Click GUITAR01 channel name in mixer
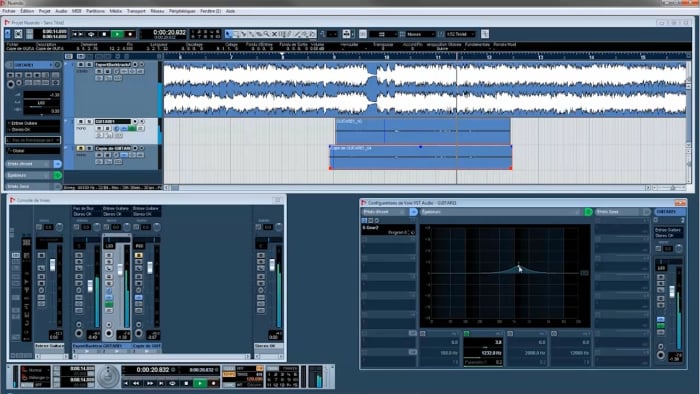 click(116, 346)
